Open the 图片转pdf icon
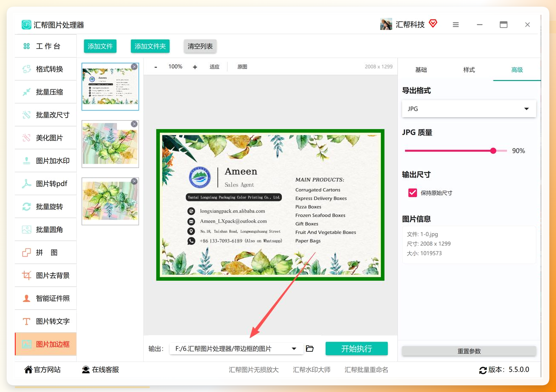 [27, 184]
